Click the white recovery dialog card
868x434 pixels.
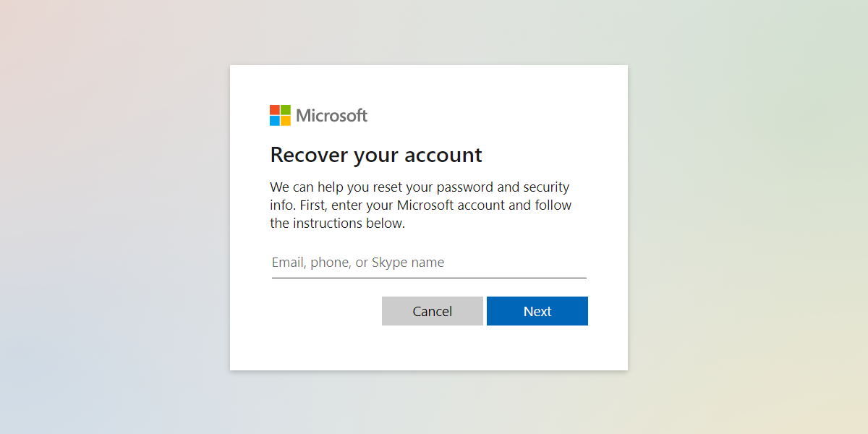pyautogui.click(x=429, y=347)
